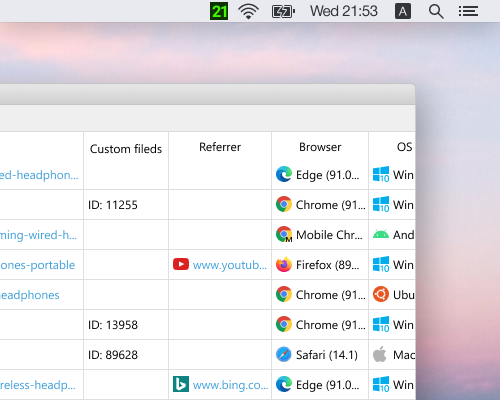Click the Windows 10 icon in the first row

381,174
